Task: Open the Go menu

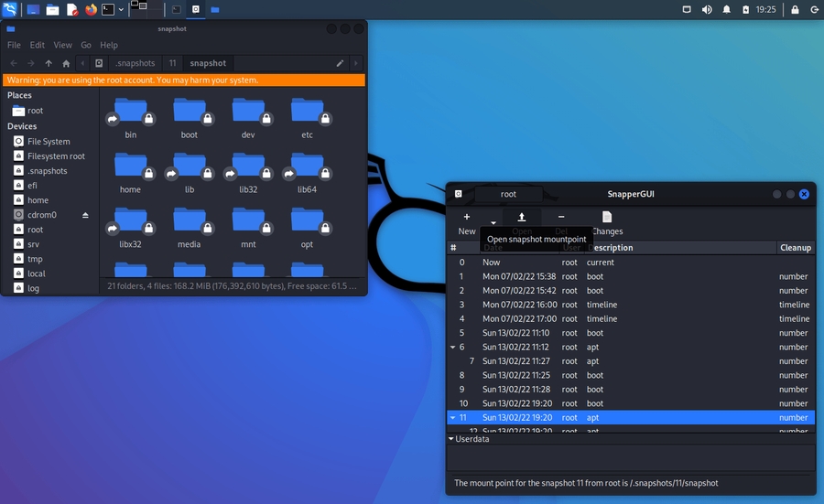Action: click(86, 45)
